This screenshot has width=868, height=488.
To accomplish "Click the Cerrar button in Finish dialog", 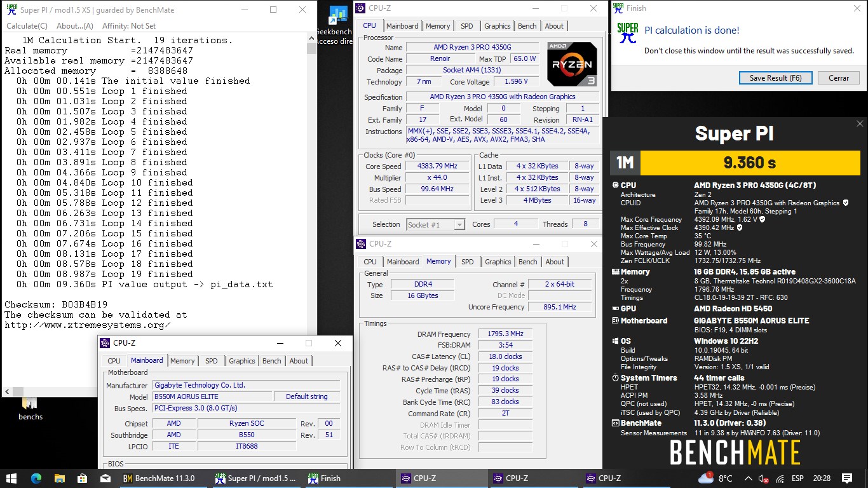I will pyautogui.click(x=839, y=78).
